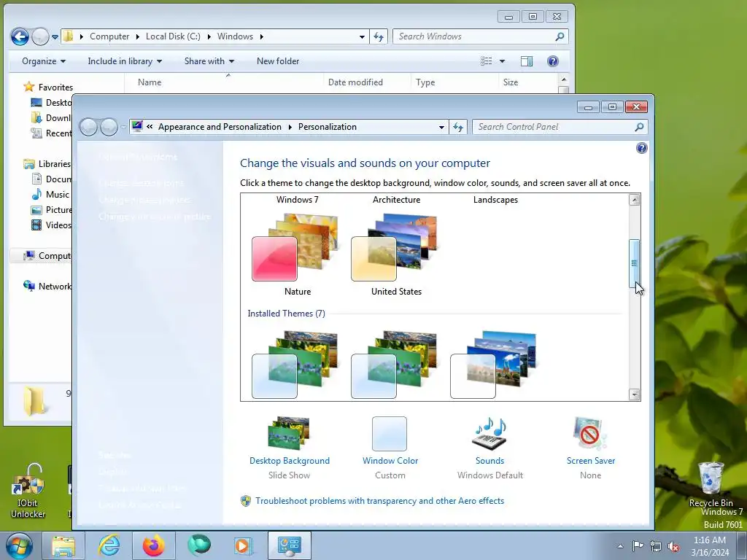Click New folder in Explorer toolbar

(x=278, y=61)
